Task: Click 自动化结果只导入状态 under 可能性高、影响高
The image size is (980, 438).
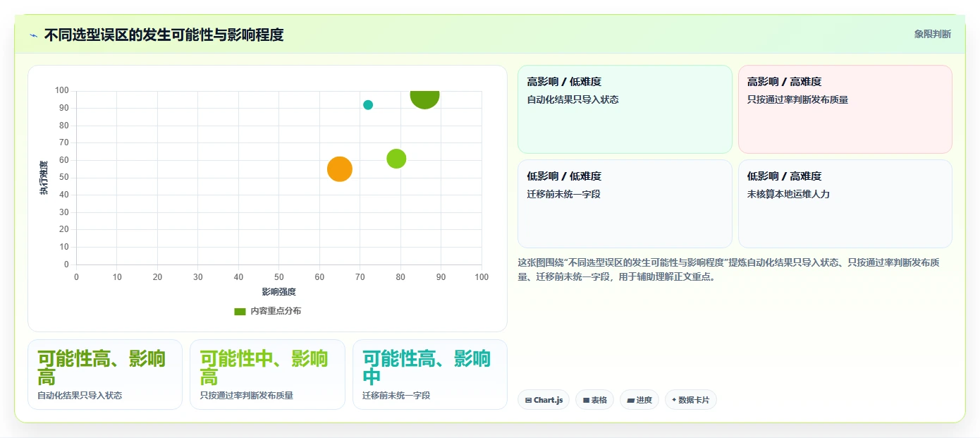Action: click(80, 396)
